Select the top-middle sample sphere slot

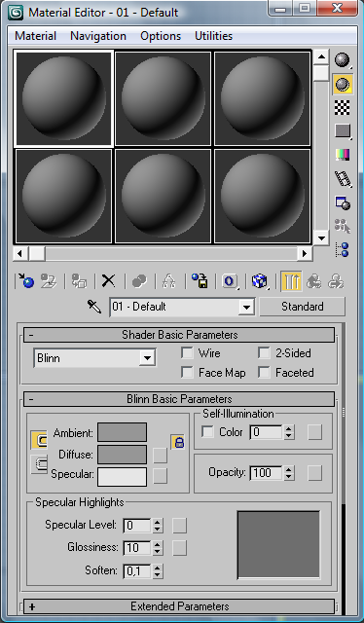point(163,98)
